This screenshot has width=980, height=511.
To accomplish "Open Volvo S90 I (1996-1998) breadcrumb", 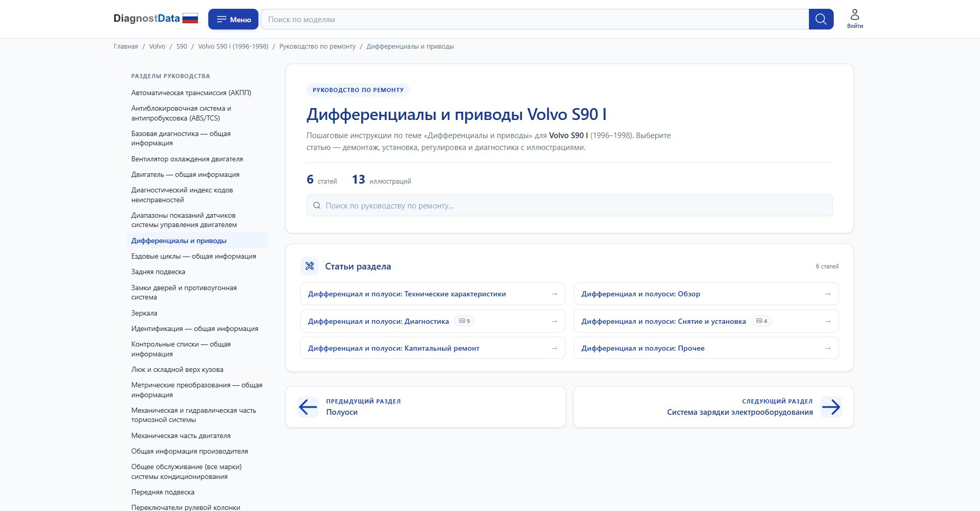I will (233, 47).
